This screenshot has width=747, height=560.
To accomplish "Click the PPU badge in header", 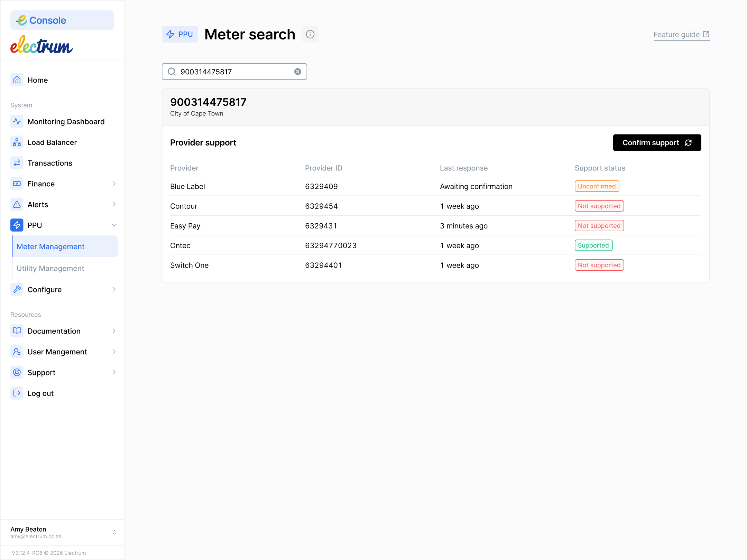I will click(x=180, y=34).
